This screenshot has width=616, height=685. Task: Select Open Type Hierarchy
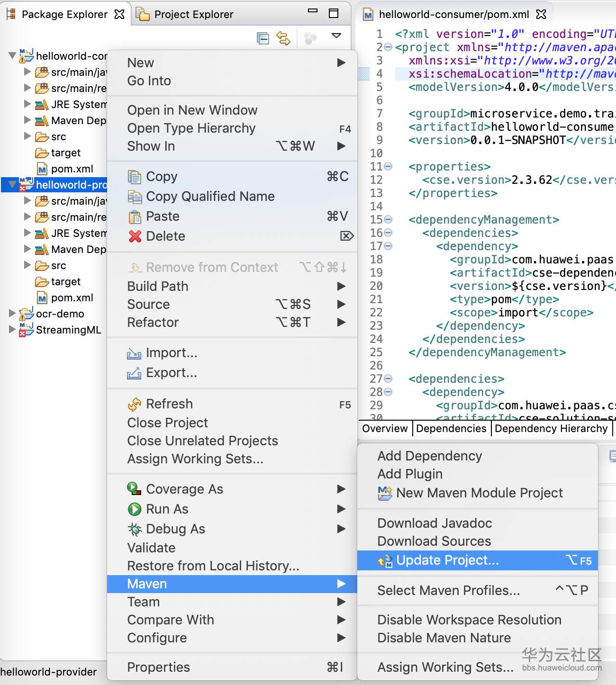coord(232,128)
